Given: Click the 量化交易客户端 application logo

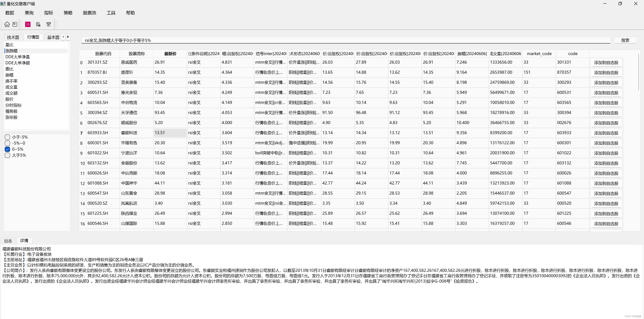Looking at the screenshot, I should (x=3, y=4).
